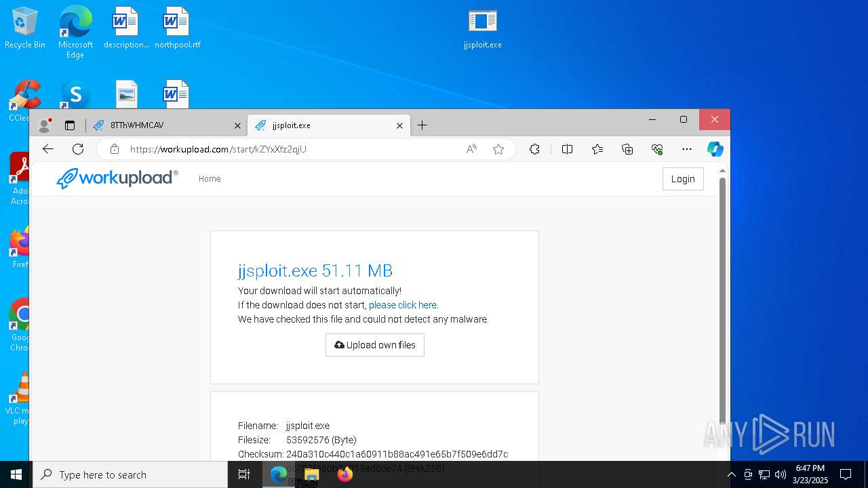The image size is (868, 488).
Task: Click the Filesize 53592576 value
Action: 321,440
